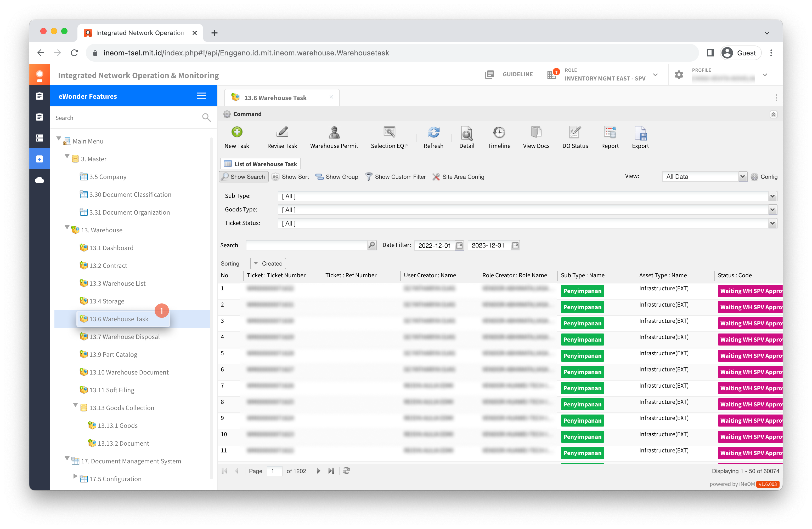Open the GUIDELINE link
The height and width of the screenshot is (529, 812).
[x=509, y=74]
